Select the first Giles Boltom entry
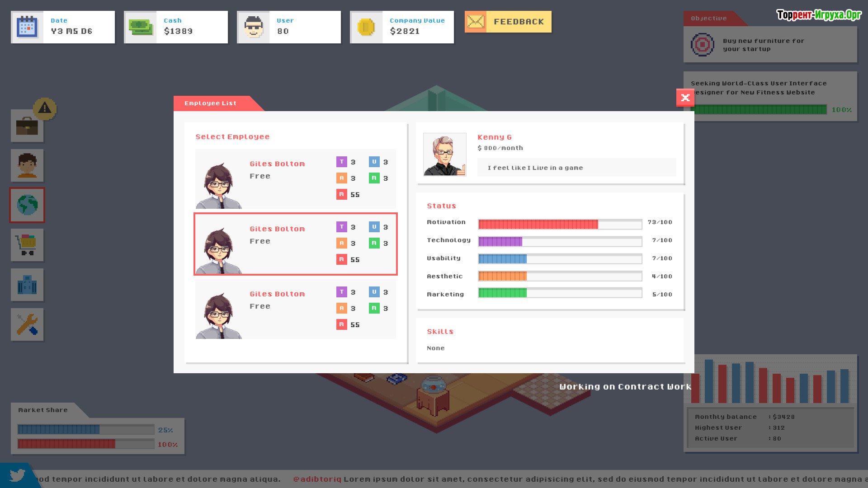868x488 pixels. pyautogui.click(x=295, y=179)
